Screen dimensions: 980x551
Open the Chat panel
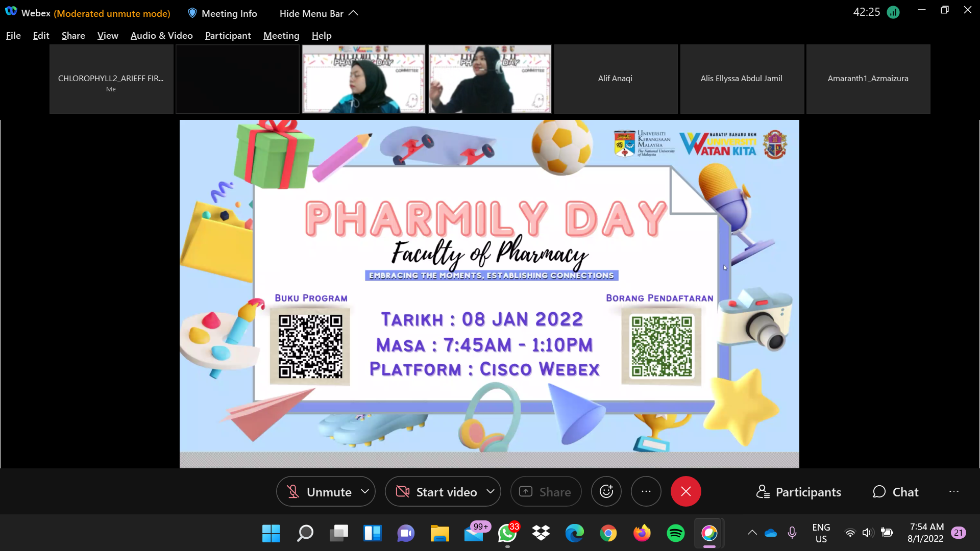895,492
